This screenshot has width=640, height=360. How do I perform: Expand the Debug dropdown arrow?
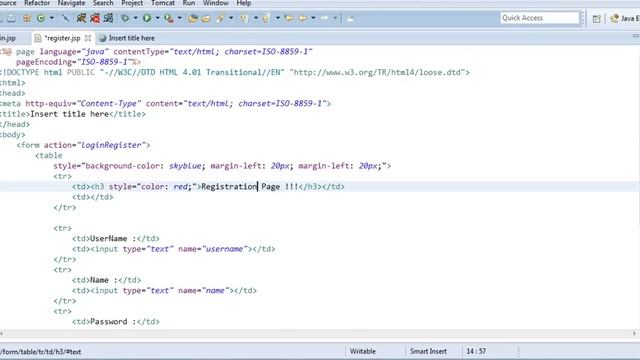tap(136, 18)
